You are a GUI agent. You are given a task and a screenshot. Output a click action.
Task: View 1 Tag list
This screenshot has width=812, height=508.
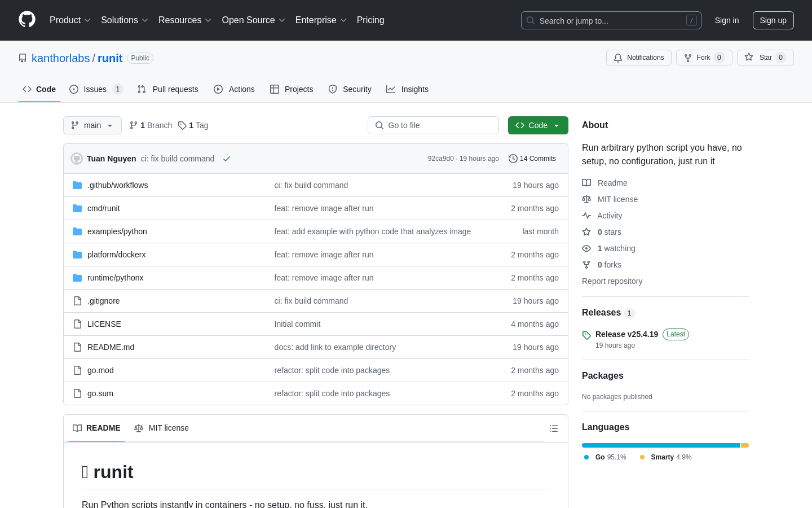click(x=193, y=125)
